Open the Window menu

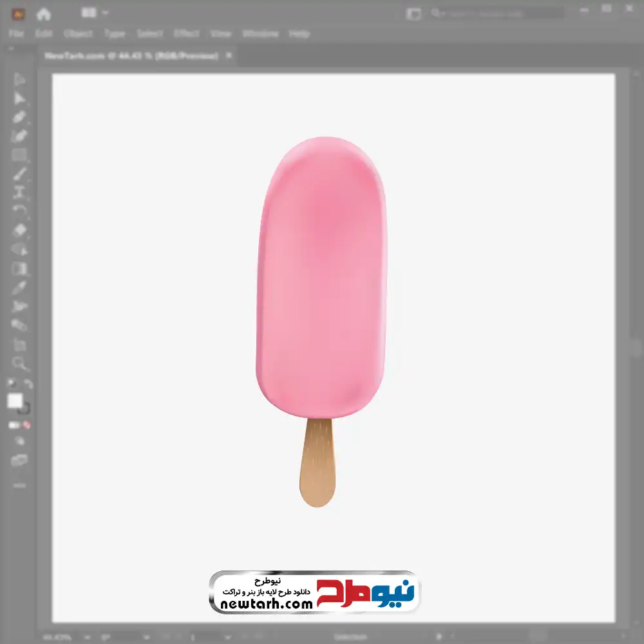click(260, 33)
